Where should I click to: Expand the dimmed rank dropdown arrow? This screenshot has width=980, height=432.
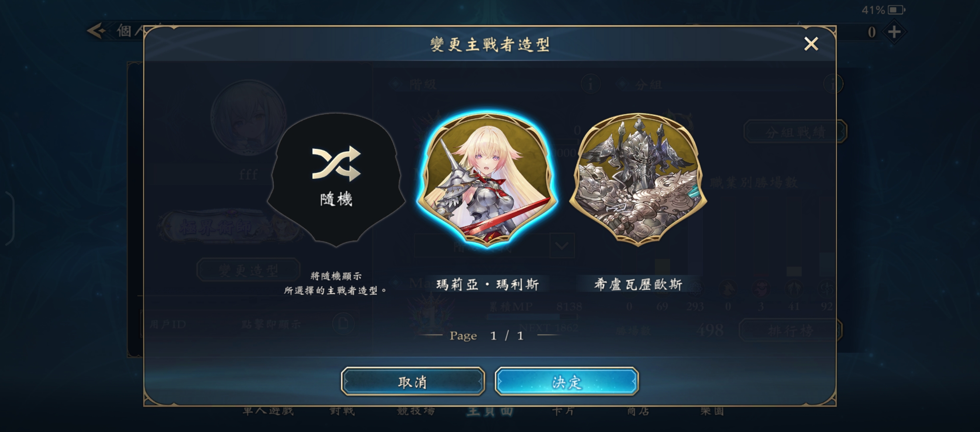click(x=562, y=246)
